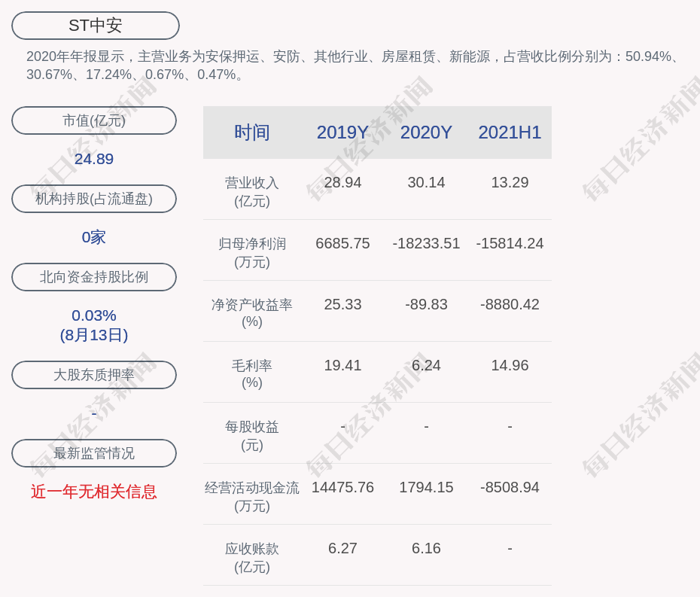
Task: Click the 0.03% northbound holding value
Action: [x=94, y=315]
